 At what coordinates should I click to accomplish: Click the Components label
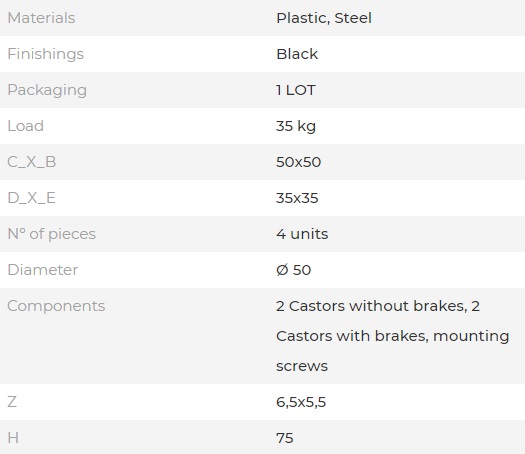pos(56,306)
